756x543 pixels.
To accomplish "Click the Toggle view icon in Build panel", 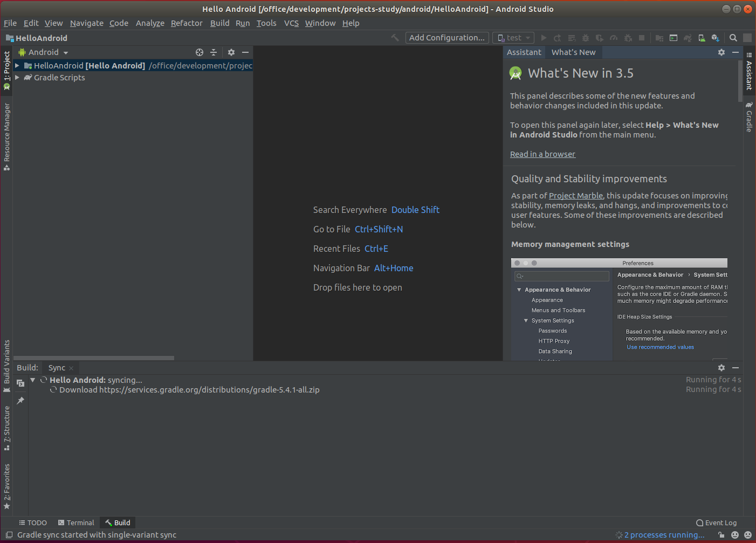I will (20, 383).
